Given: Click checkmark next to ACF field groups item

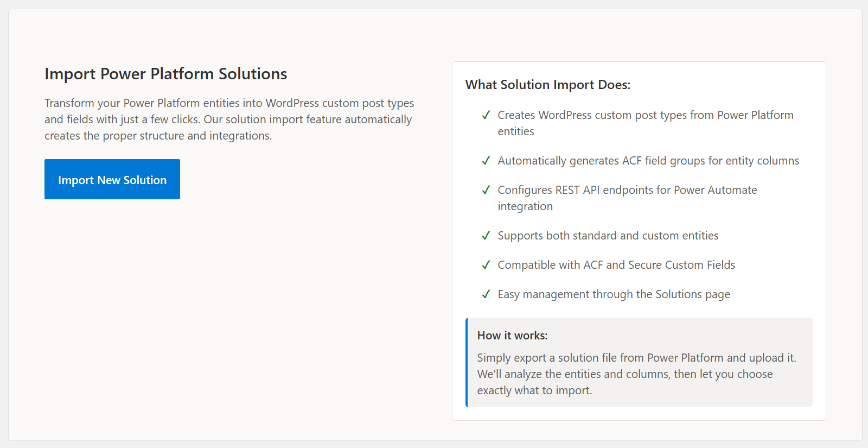Looking at the screenshot, I should (x=486, y=161).
